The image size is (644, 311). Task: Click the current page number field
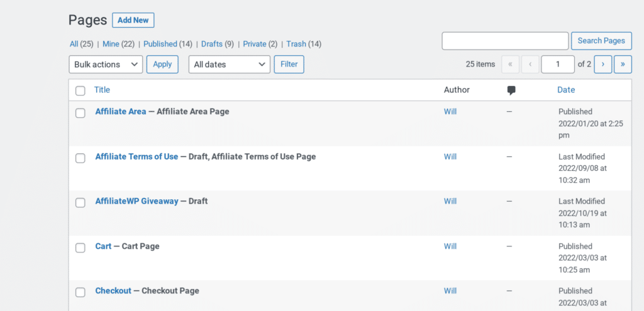click(558, 65)
